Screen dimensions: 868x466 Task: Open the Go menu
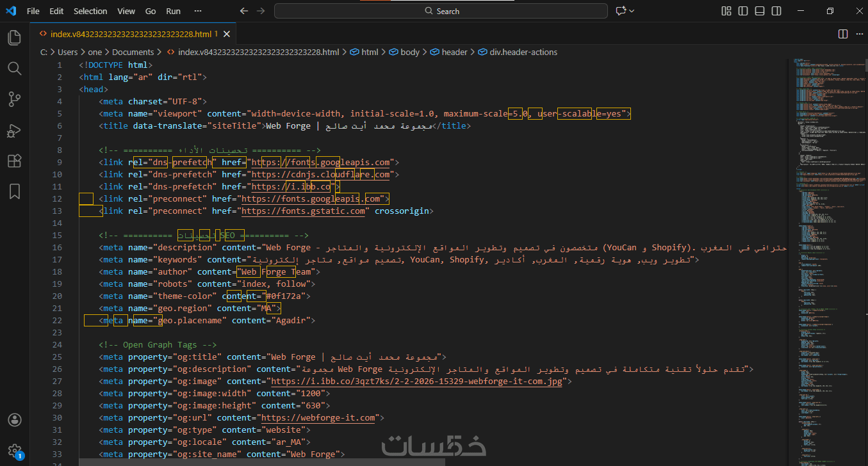pyautogui.click(x=151, y=11)
